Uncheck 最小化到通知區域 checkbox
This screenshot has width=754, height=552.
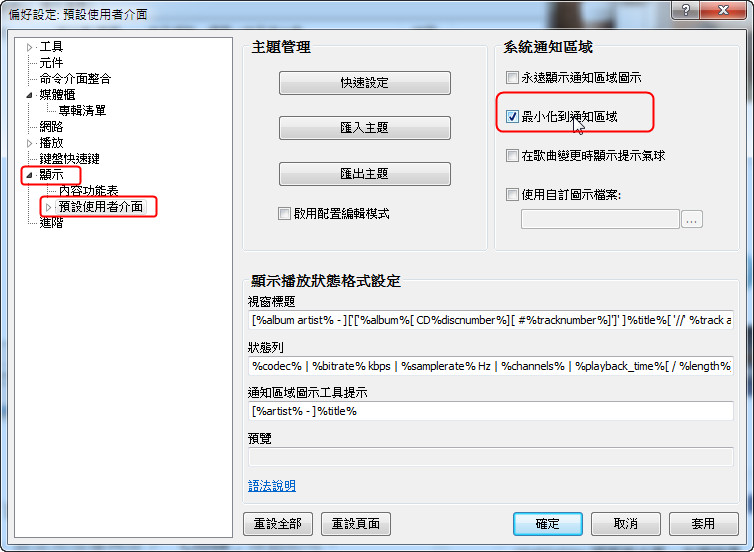pos(512,116)
